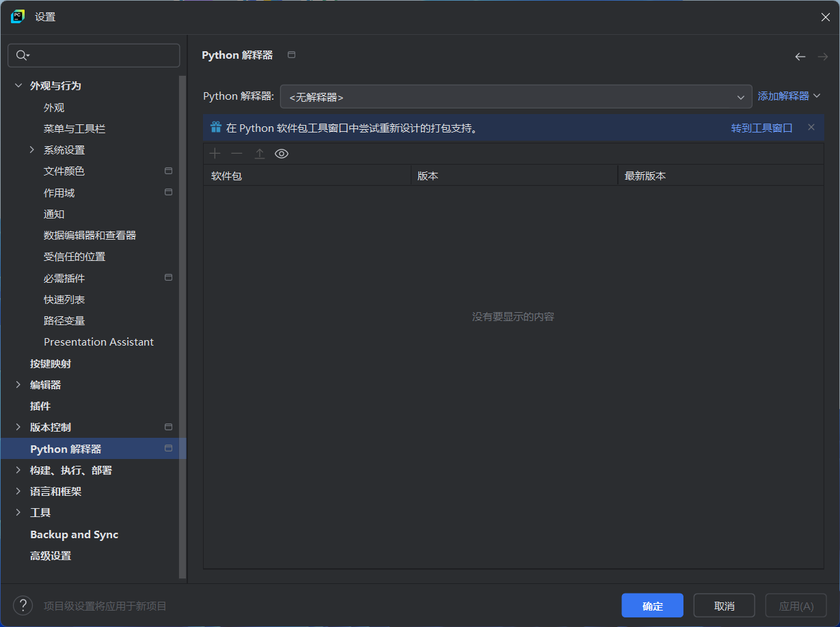Click the plus icon to install a package
The image size is (840, 627).
[x=215, y=154]
